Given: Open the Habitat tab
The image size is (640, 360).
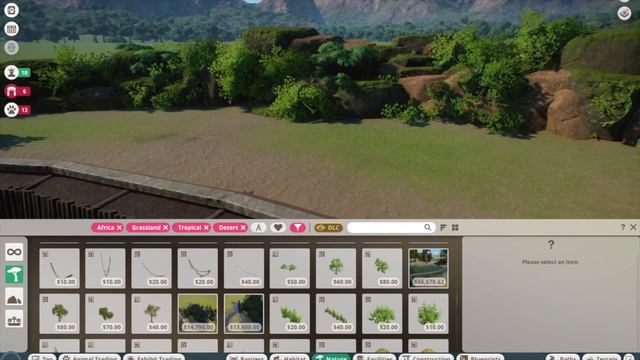Looking at the screenshot, I should (290, 357).
